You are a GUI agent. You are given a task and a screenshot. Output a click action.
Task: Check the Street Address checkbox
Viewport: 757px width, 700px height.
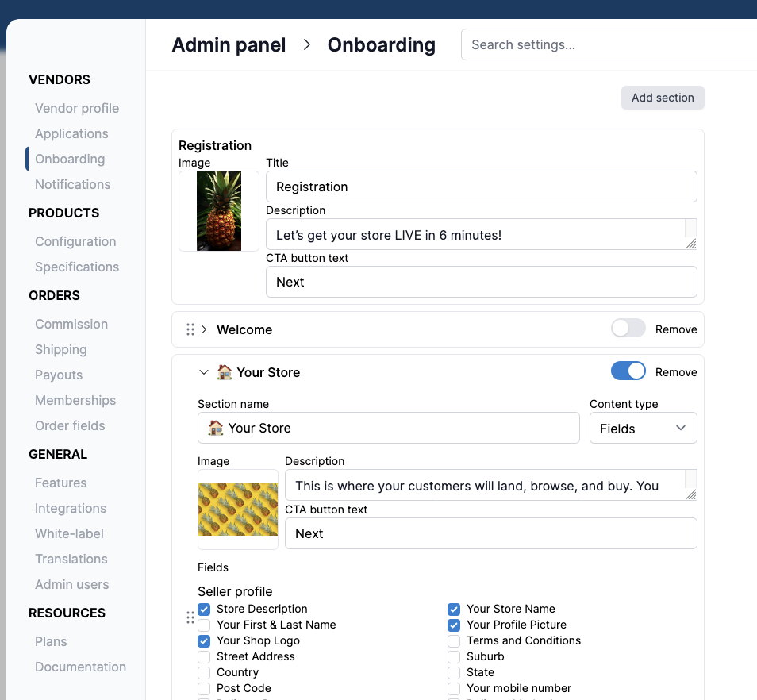204,657
